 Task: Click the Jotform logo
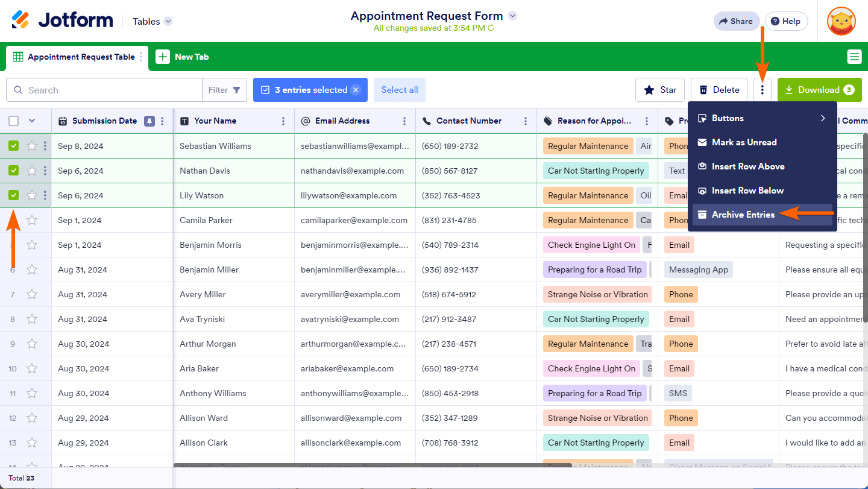click(x=62, y=21)
